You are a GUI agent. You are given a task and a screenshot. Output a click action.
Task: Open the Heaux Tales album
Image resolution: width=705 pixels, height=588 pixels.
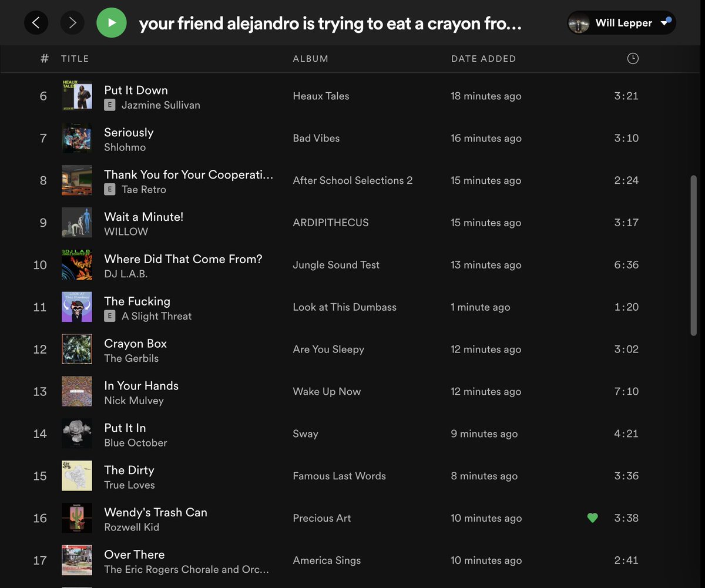click(321, 96)
